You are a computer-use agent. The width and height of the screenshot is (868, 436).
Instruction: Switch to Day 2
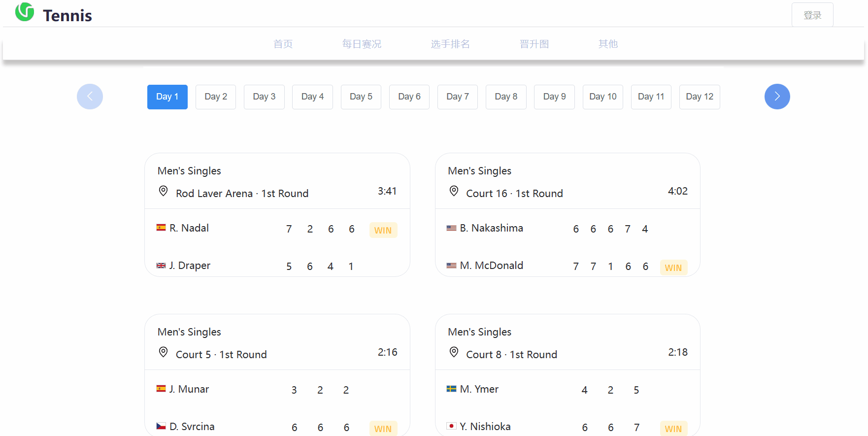216,97
